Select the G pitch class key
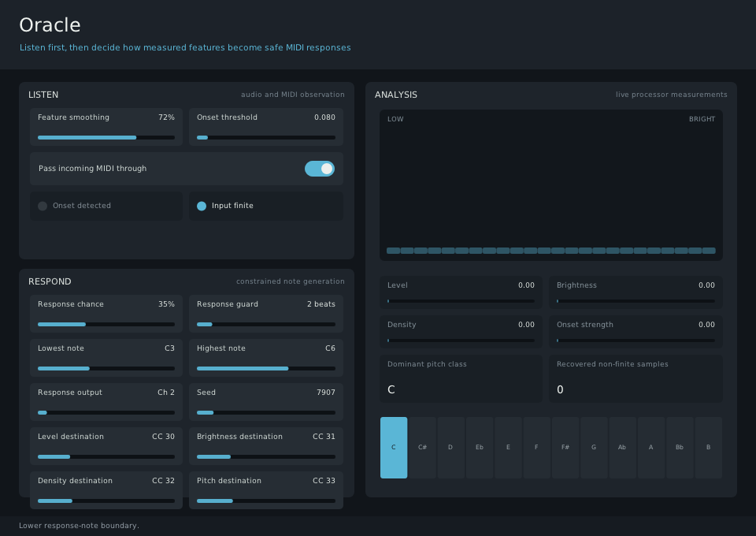This screenshot has width=756, height=536. pos(594,448)
